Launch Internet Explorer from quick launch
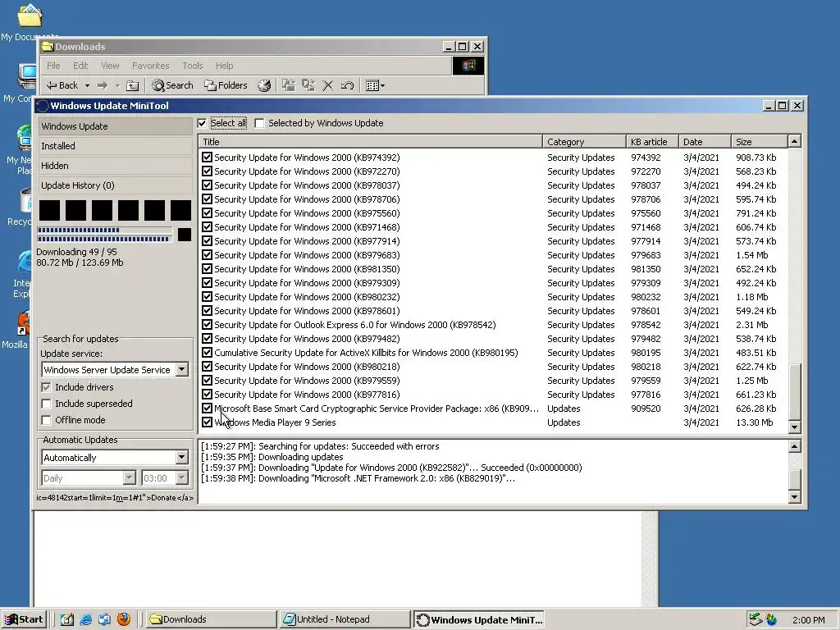 pyautogui.click(x=85, y=619)
